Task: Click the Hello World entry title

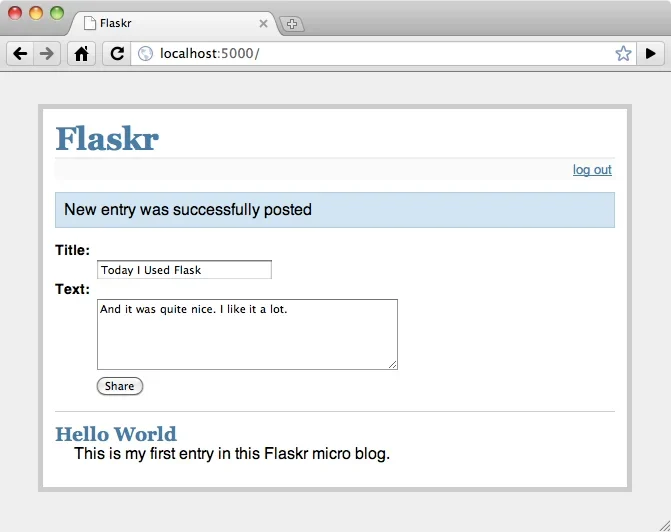Action: [116, 434]
